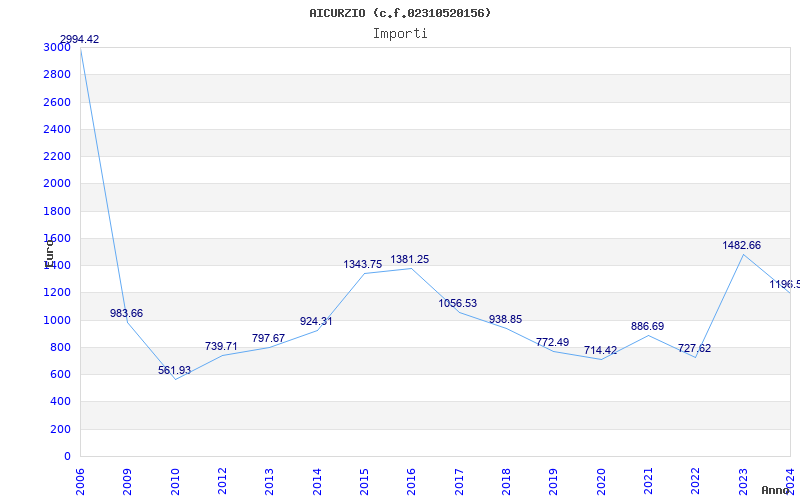Viewport: 800px width, 500px height.
Task: Click the 2017 x-axis year label
Action: pos(459,482)
